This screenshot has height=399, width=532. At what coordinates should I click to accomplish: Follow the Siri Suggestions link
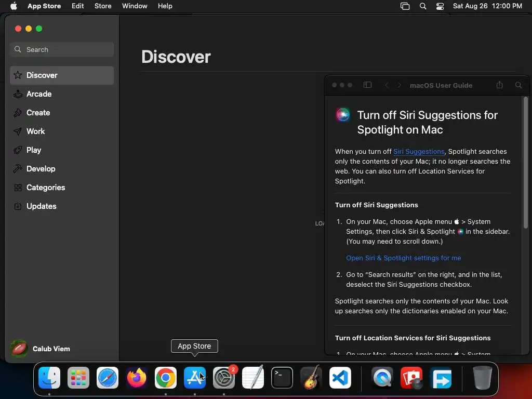tap(419, 151)
